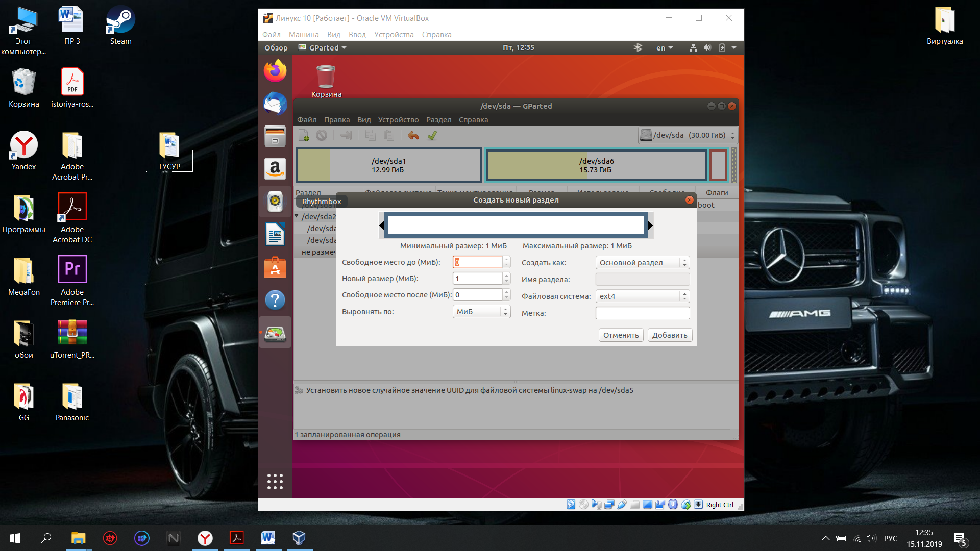Open Ubuntu Software from the dock
Image resolution: width=980 pixels, height=551 pixels.
(275, 267)
